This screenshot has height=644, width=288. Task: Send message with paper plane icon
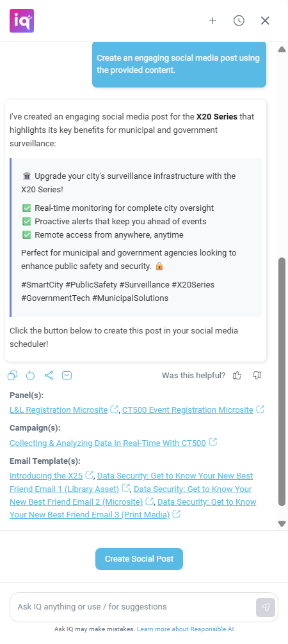click(266, 607)
